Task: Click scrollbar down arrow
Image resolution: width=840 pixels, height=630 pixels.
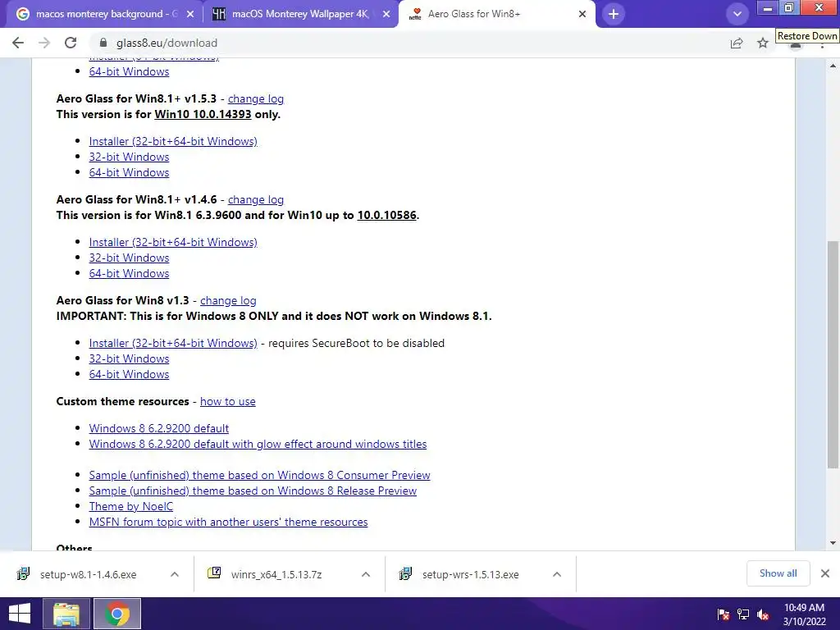Action: pos(833,543)
